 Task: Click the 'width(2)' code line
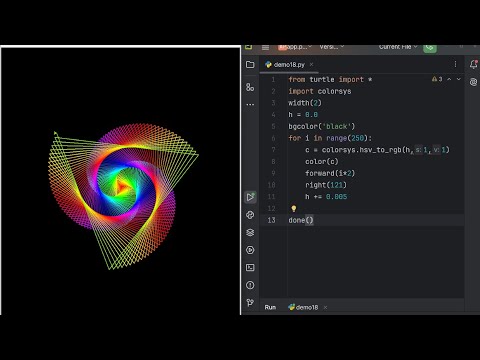click(x=305, y=103)
